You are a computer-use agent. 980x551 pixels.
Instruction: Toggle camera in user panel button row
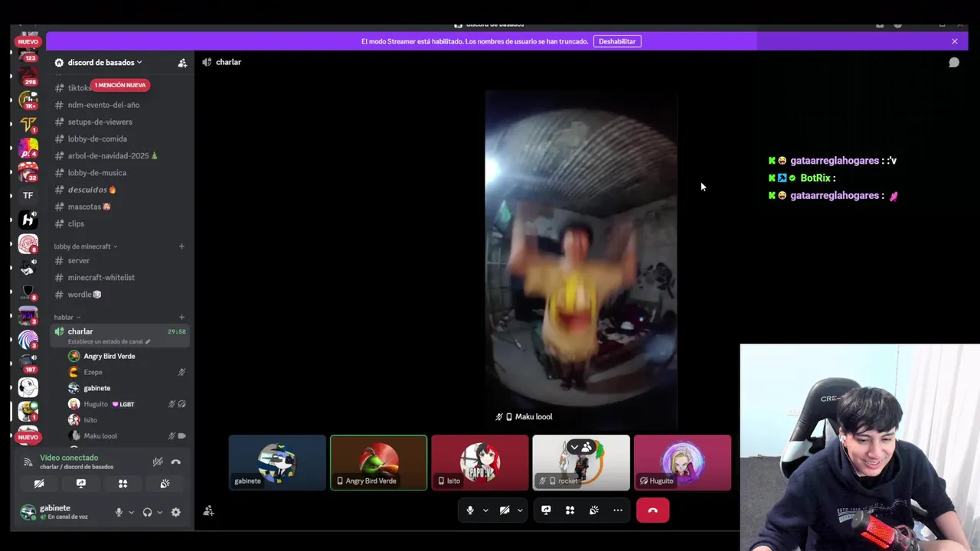point(39,484)
